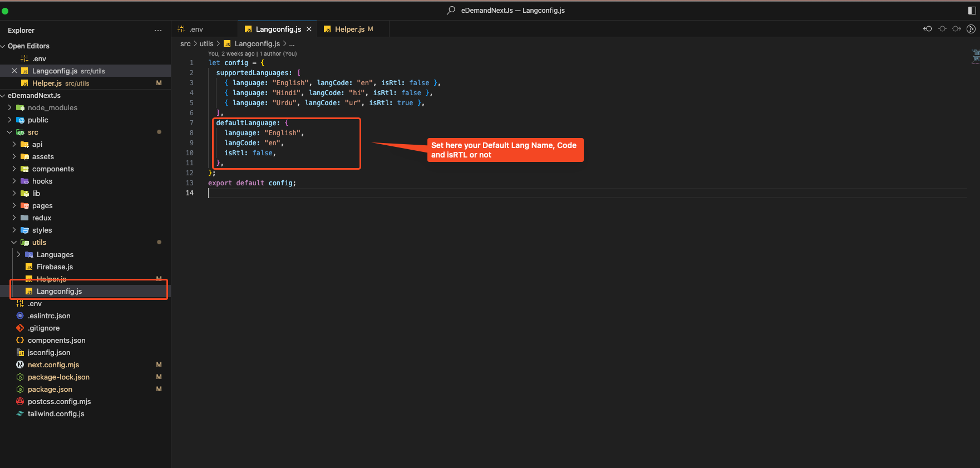980x468 pixels.
Task: Place cursor on 'export default config;' line
Action: click(x=252, y=183)
